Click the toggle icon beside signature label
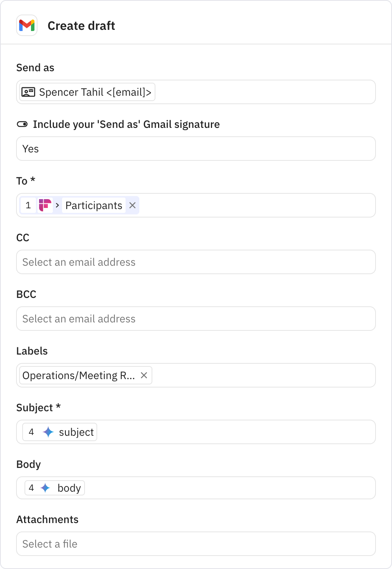Viewport: 392px width, 569px height. coord(23,124)
